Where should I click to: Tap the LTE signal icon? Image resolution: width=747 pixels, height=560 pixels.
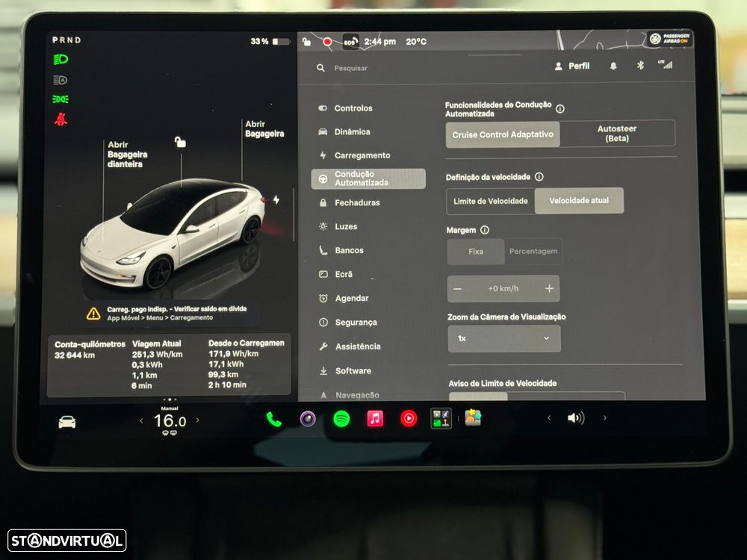point(666,65)
